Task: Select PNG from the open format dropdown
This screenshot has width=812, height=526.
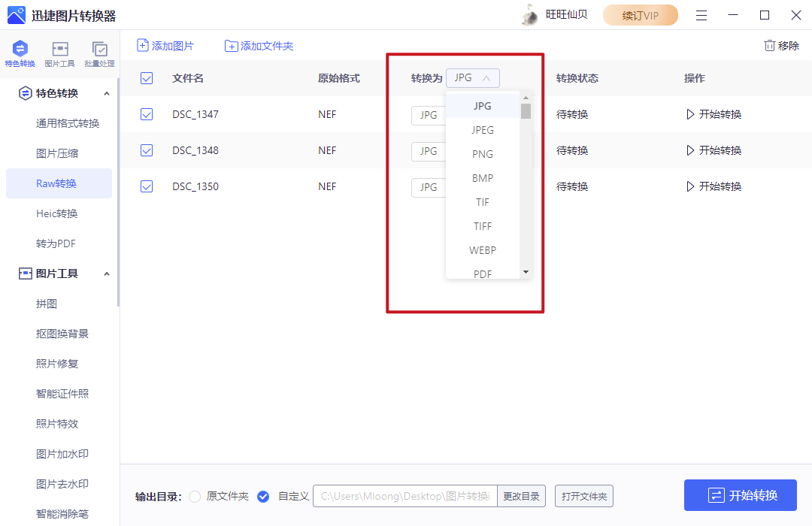Action: (483, 153)
